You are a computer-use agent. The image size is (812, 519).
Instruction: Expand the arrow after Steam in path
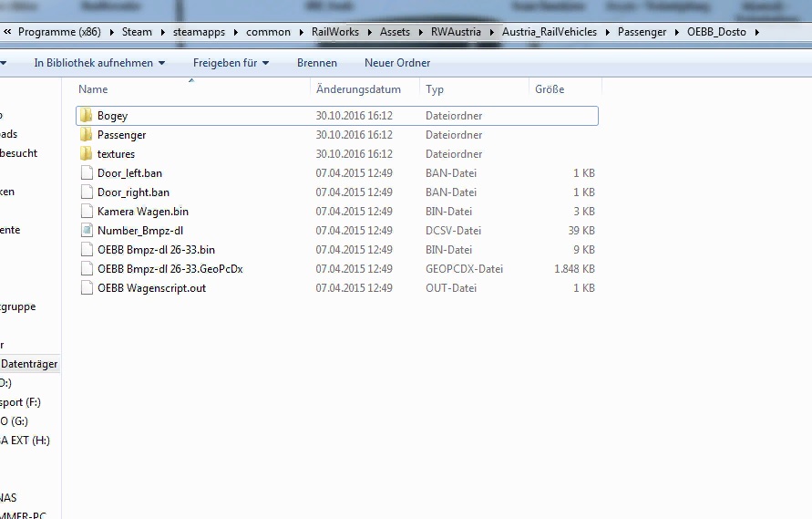click(162, 32)
